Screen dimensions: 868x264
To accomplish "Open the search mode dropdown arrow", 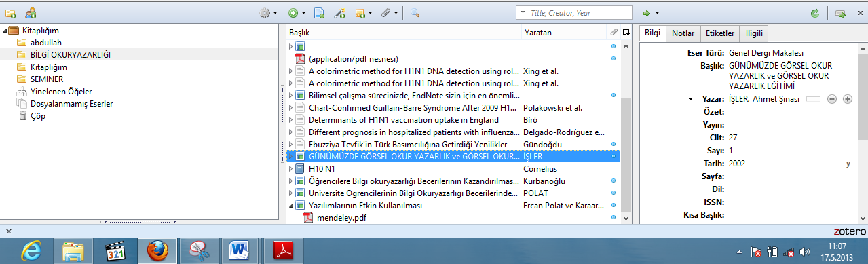I will [523, 13].
